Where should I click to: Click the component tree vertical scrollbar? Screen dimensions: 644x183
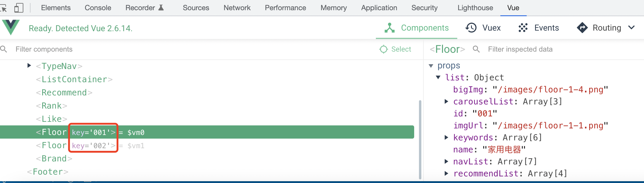click(x=420, y=138)
